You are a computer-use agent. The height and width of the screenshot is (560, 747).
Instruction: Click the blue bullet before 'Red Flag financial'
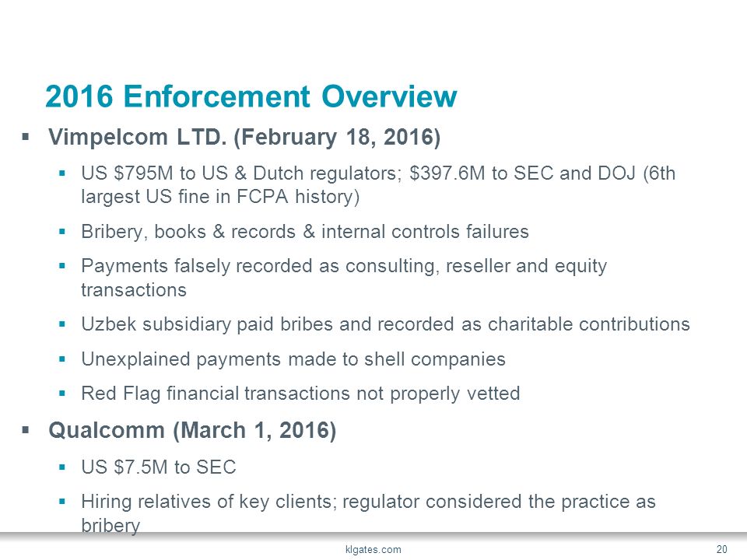coord(62,394)
